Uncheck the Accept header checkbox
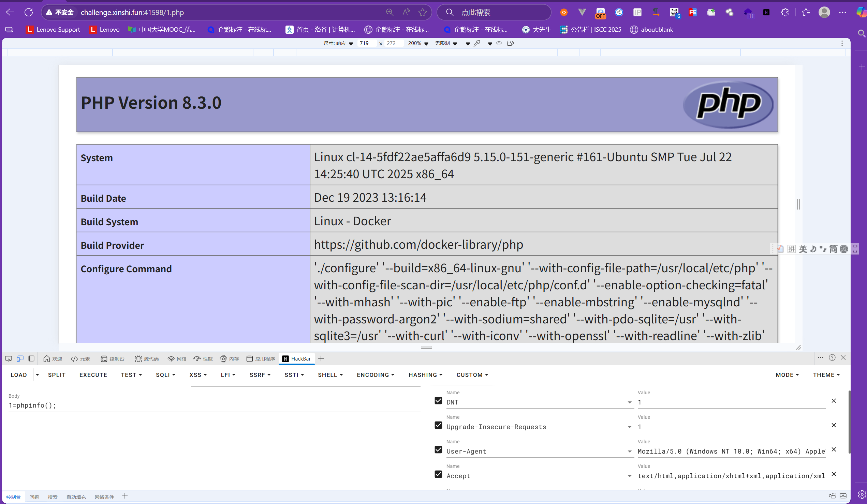Viewport: 867px width, 504px height. click(438, 474)
